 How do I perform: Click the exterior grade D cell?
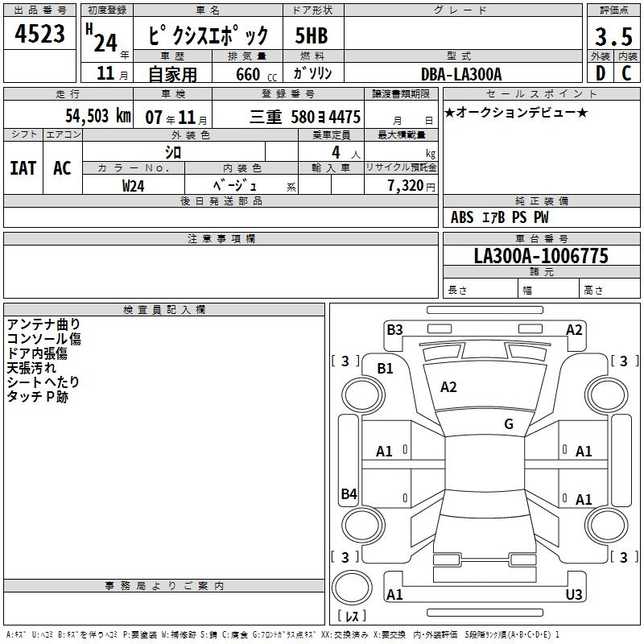[x=600, y=73]
